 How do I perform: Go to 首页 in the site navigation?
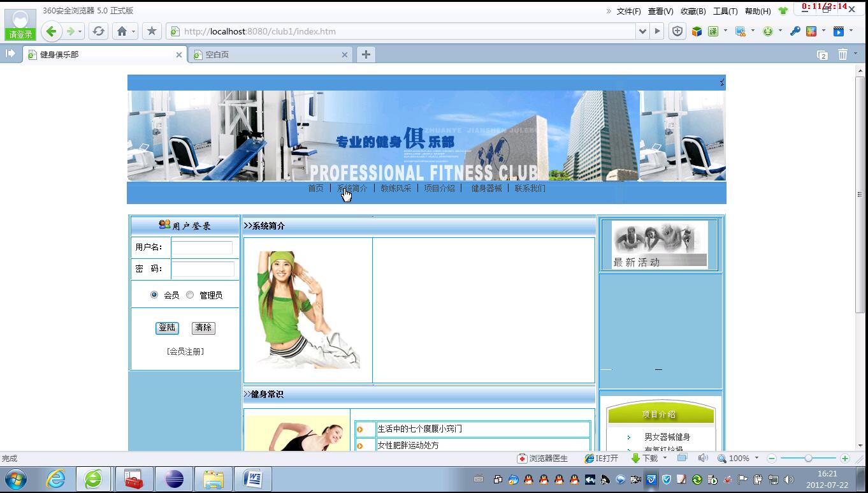tap(315, 188)
